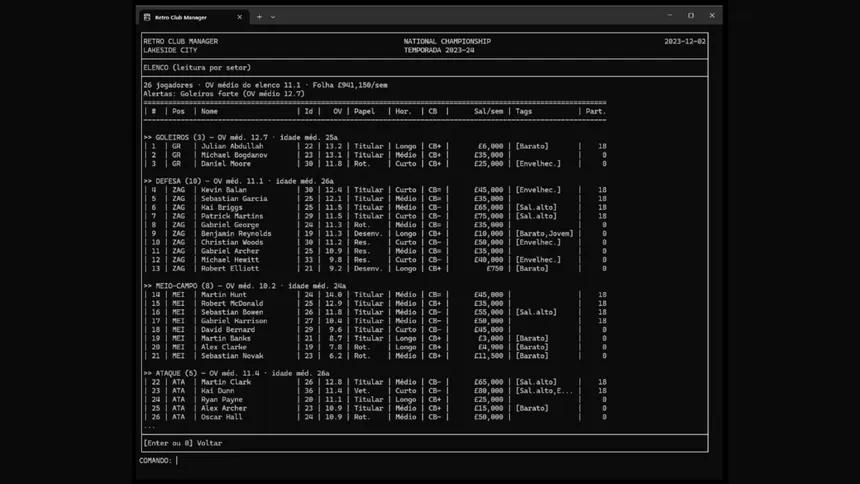Click player name Kai Dunn
The height and width of the screenshot is (484, 860).
coord(218,391)
